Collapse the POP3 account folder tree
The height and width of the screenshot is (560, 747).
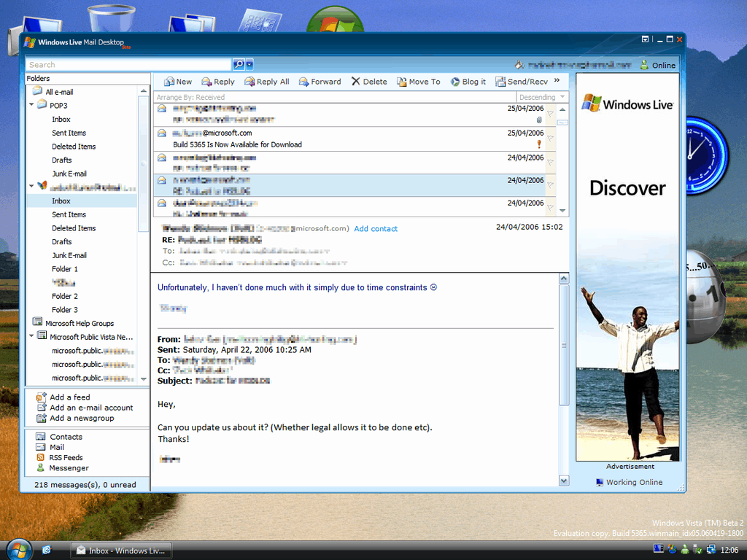(32, 105)
